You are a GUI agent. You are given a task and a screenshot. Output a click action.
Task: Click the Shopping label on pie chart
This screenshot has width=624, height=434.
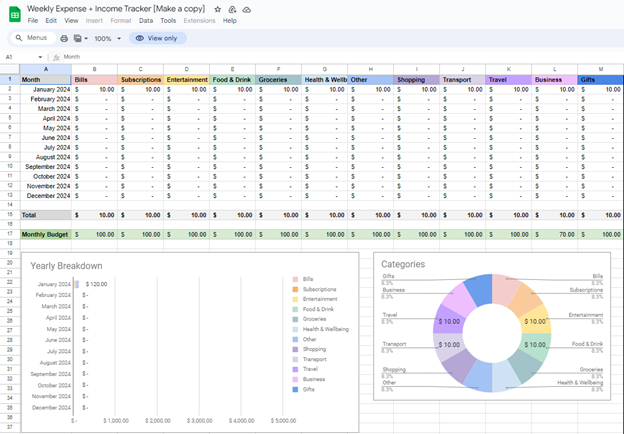(x=394, y=370)
